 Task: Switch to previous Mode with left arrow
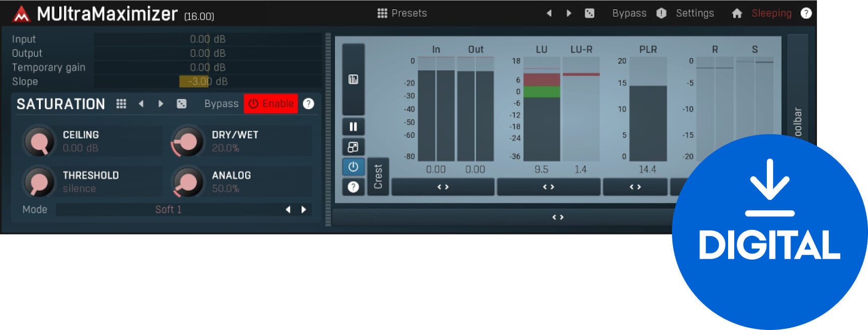288,210
